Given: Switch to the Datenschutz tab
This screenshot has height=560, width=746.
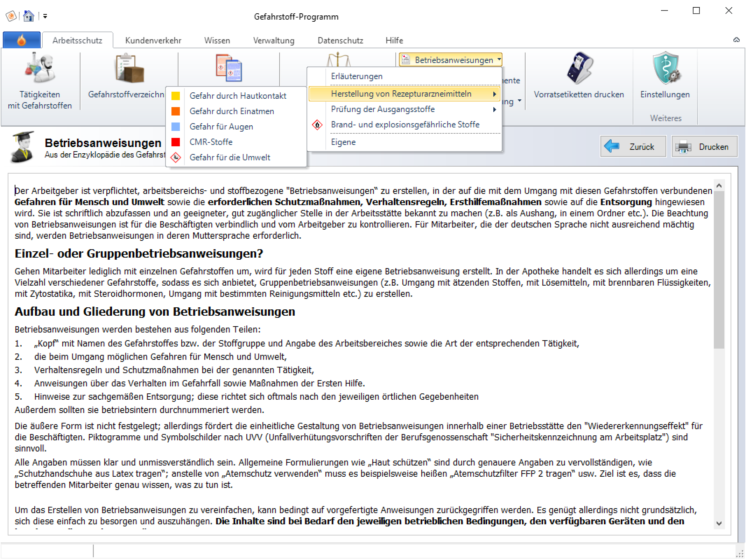Looking at the screenshot, I should [x=340, y=41].
